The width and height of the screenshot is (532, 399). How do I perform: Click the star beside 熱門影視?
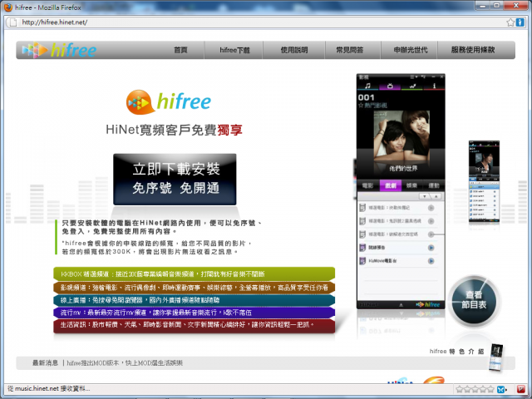361,106
